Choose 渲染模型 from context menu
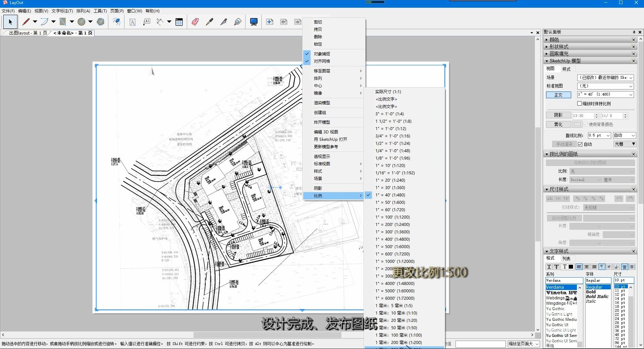Image resolution: width=644 pixels, height=349 pixels. coord(334,103)
